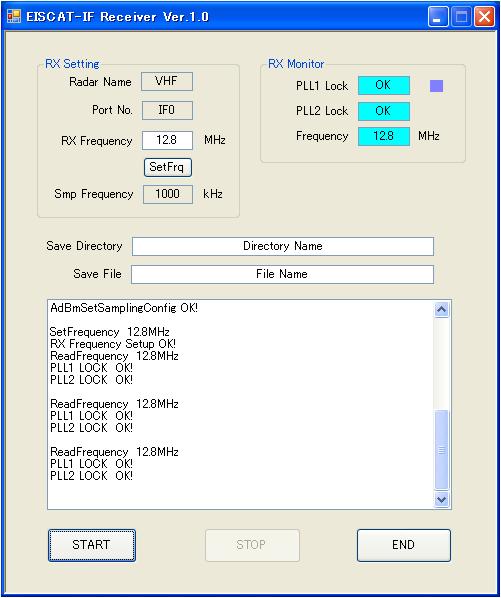Minimize the EISCAT-IF Receiver window
This screenshot has height=598, width=501.
click(438, 17)
